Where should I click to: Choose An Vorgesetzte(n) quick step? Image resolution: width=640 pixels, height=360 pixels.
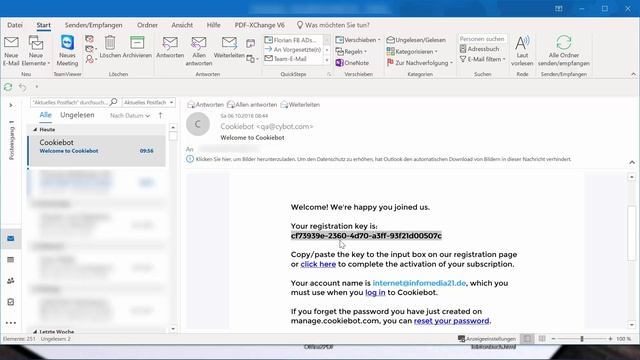[293, 49]
